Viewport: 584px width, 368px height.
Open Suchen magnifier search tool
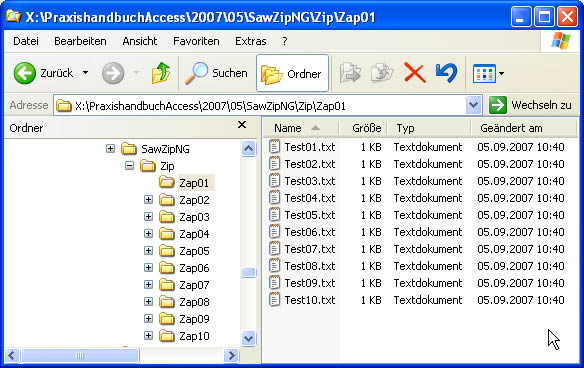[x=216, y=73]
